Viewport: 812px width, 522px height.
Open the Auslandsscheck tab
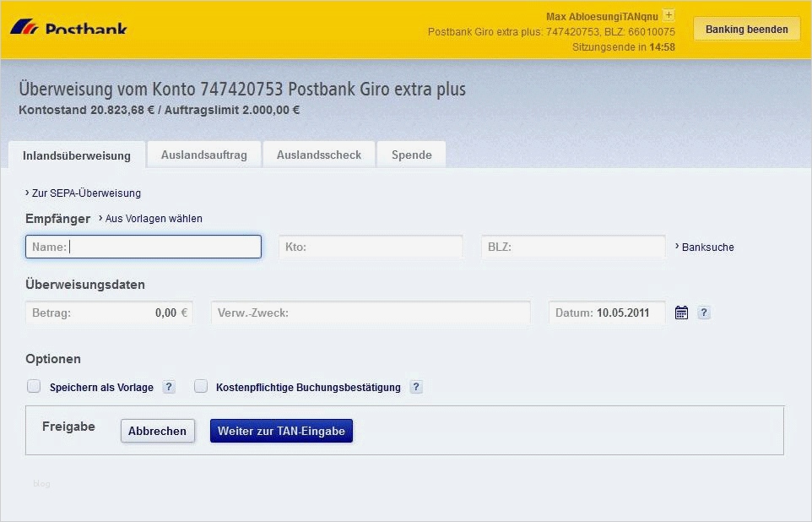[x=319, y=155]
